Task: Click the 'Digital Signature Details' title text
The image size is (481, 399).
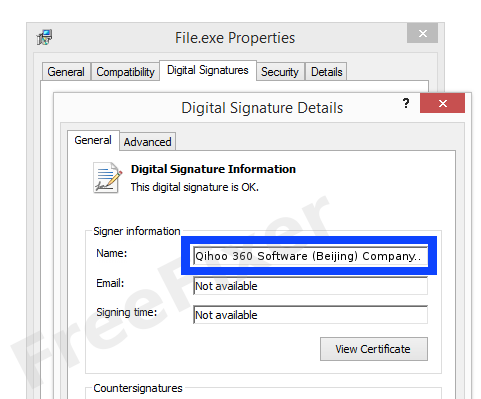Action: coord(262,108)
